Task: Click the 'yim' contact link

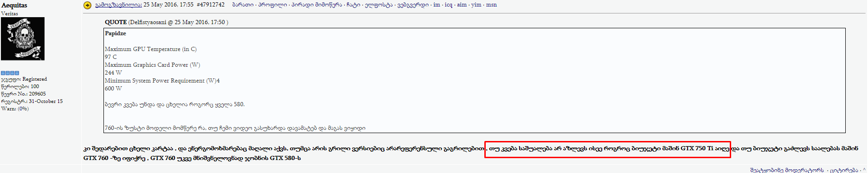Action: click(476, 5)
